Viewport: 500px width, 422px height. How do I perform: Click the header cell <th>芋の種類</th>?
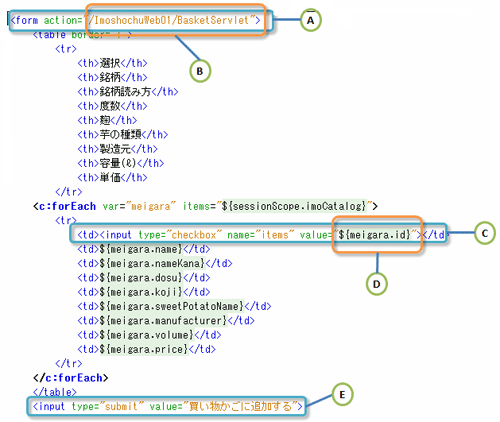point(123,135)
